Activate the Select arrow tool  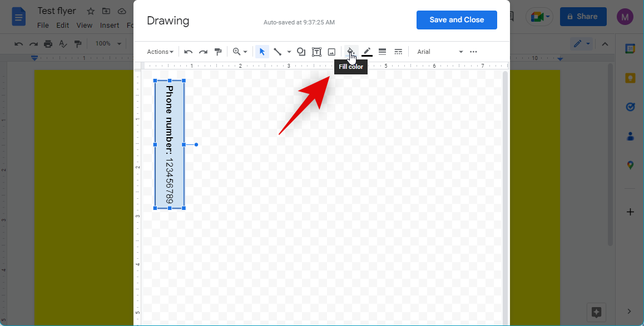262,52
